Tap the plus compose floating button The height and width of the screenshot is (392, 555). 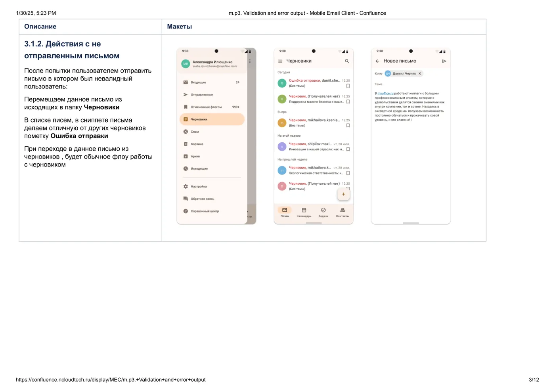pos(344,194)
